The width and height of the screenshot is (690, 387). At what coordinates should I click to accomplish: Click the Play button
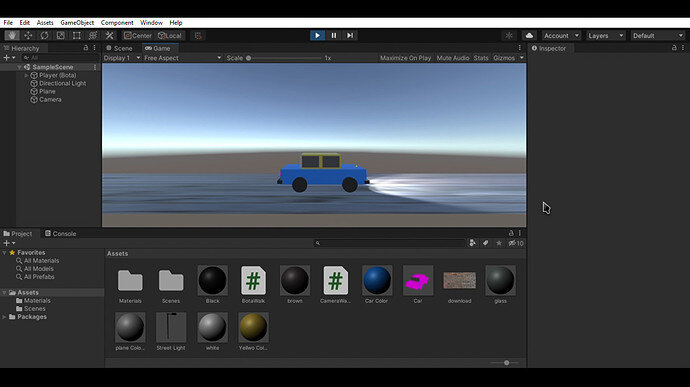(x=317, y=36)
